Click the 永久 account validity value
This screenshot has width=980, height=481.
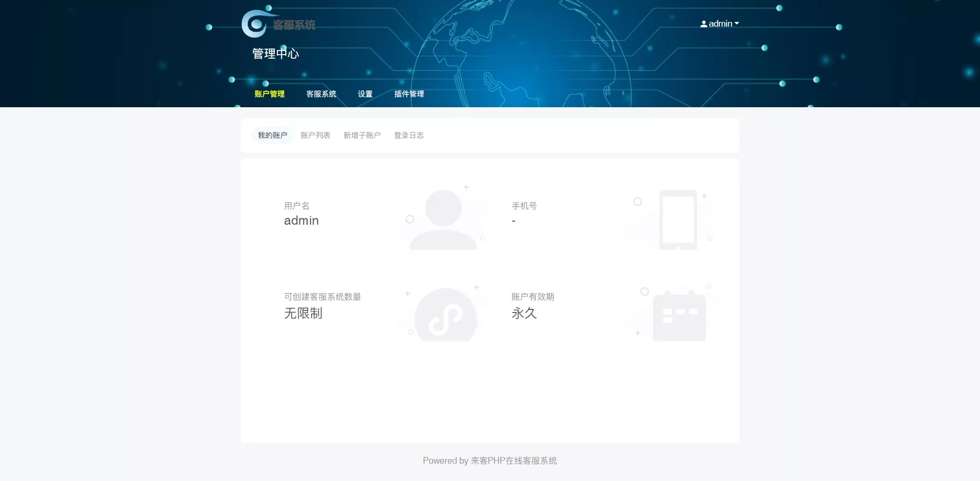tap(524, 313)
